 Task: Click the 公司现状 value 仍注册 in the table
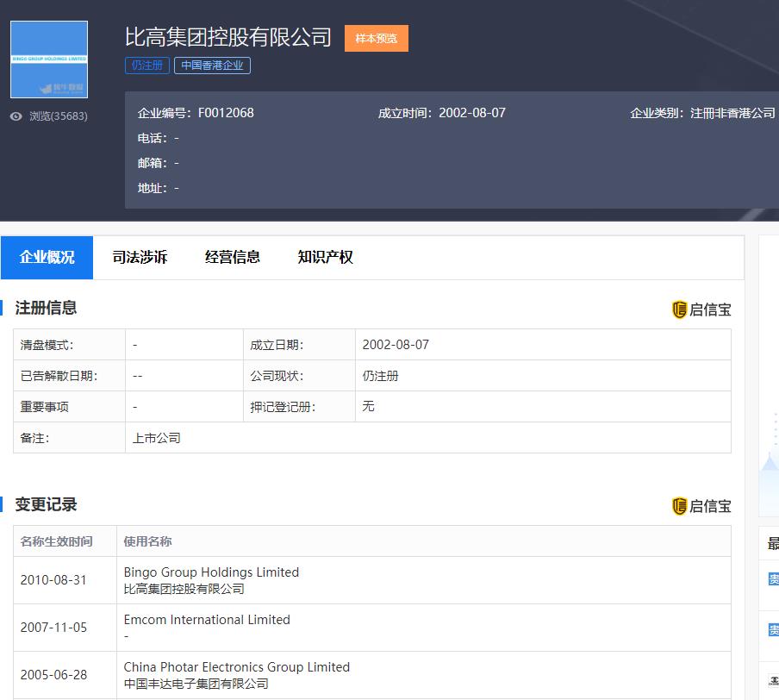pyautogui.click(x=381, y=376)
